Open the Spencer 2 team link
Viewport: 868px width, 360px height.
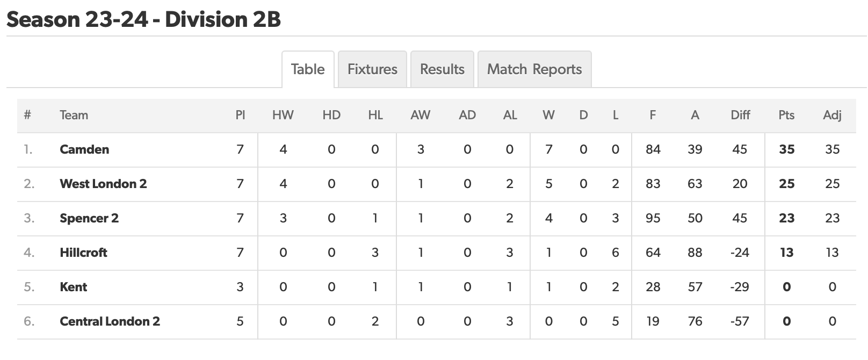pos(89,218)
